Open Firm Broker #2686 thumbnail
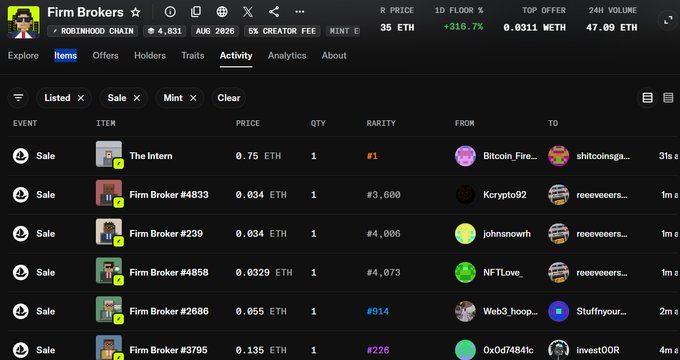 [109, 310]
